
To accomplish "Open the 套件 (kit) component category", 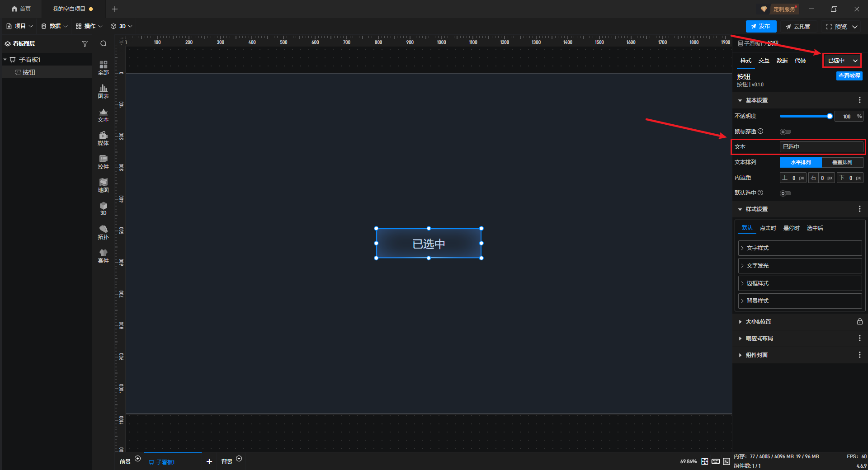I will tap(103, 256).
